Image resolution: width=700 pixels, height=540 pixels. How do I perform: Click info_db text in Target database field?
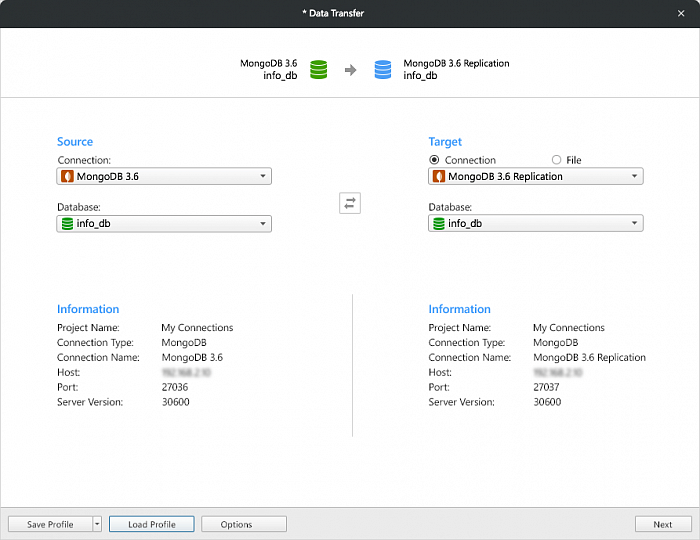tap(465, 224)
